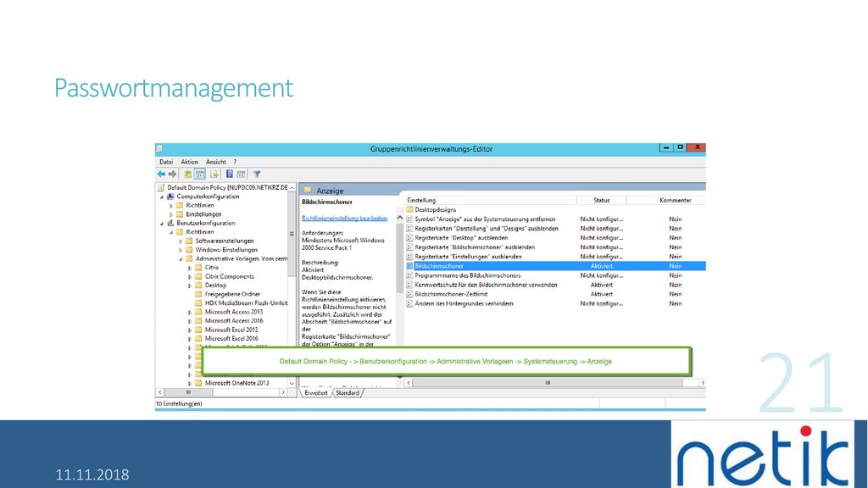Click the filter funnel toolbar icon
The width and height of the screenshot is (868, 488).
point(257,174)
